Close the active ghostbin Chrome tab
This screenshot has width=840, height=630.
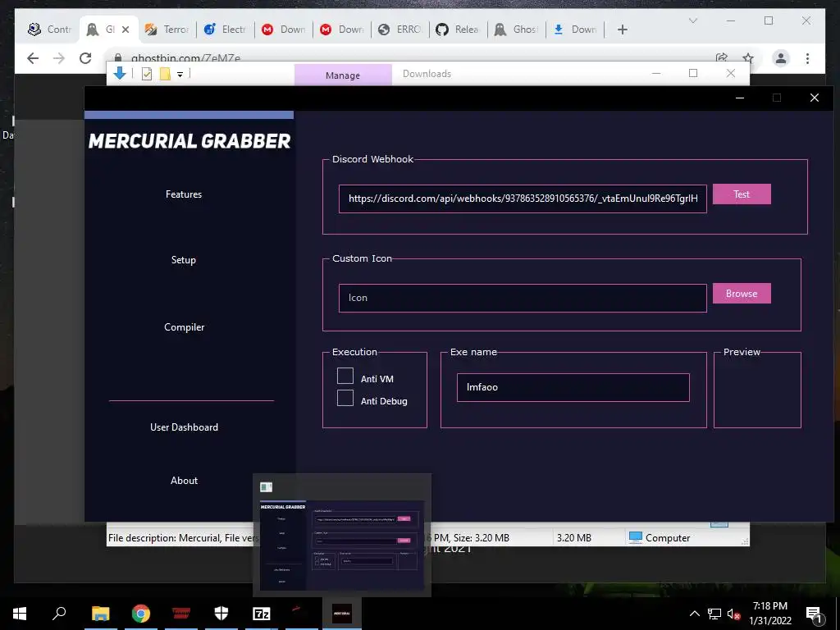click(x=126, y=30)
